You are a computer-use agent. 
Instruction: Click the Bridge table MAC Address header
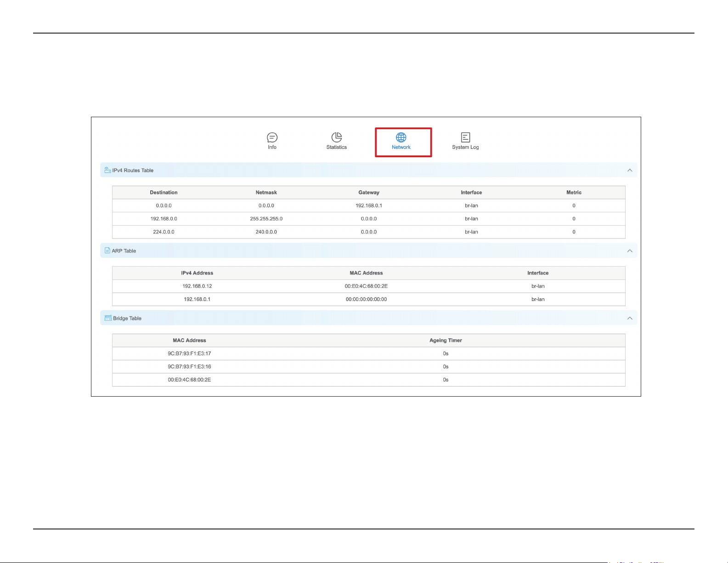pos(189,341)
